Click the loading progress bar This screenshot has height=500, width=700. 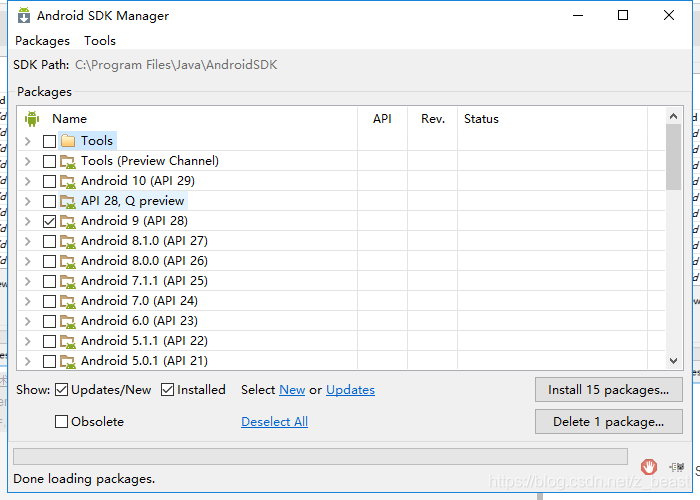(x=320, y=457)
